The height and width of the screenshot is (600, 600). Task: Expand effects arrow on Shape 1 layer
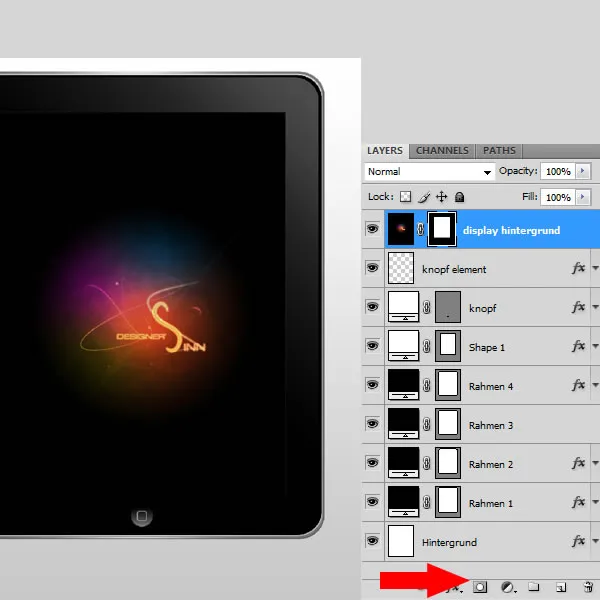pyautogui.click(x=595, y=346)
